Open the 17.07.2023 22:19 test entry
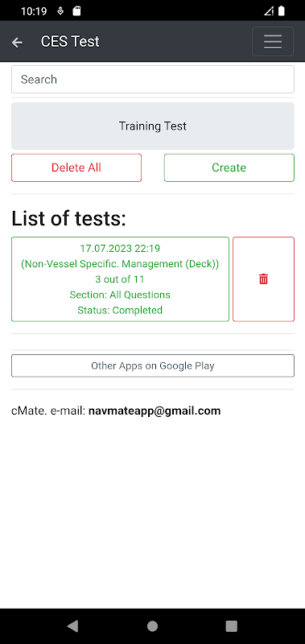Viewport: 305px width, 644px height. [x=120, y=279]
